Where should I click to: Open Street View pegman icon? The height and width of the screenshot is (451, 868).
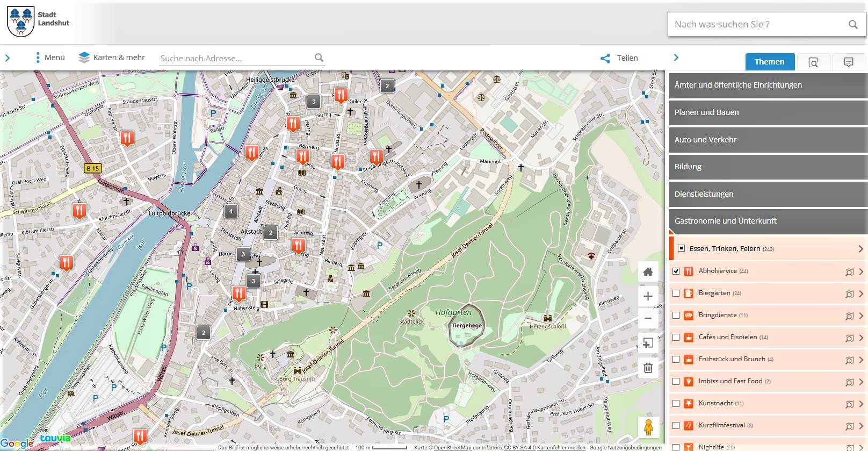coord(648,427)
